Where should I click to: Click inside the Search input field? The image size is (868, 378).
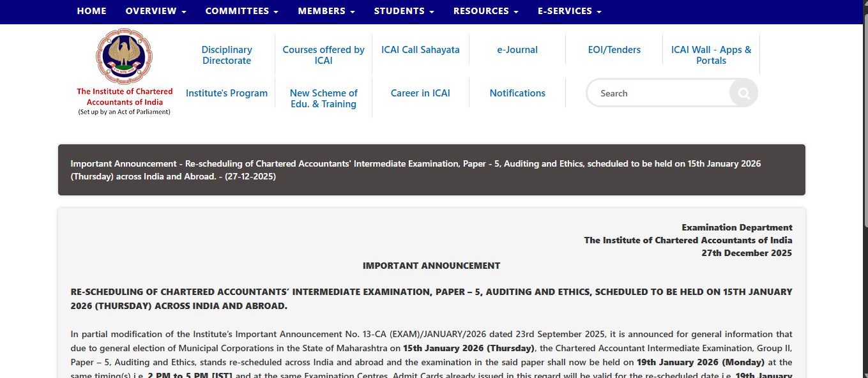(x=658, y=93)
